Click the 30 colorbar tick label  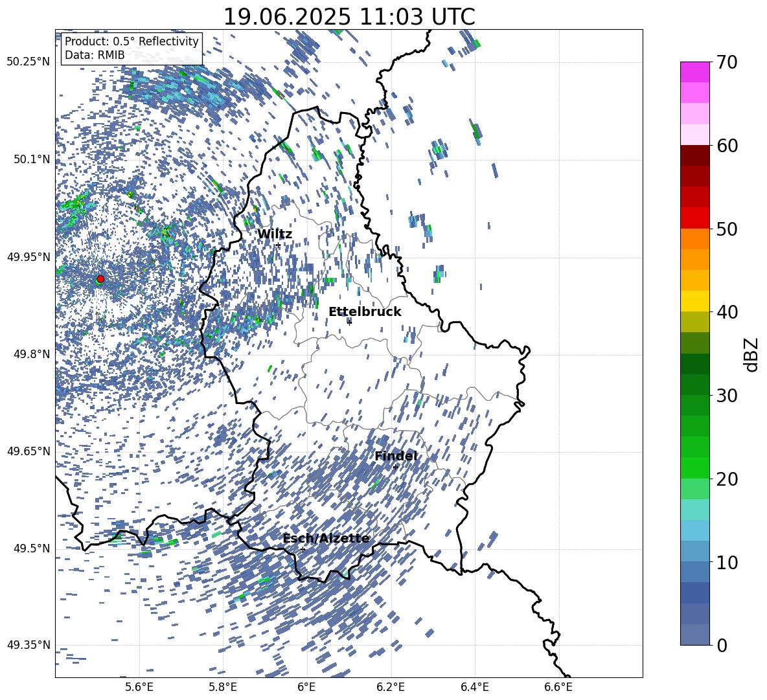[727, 396]
